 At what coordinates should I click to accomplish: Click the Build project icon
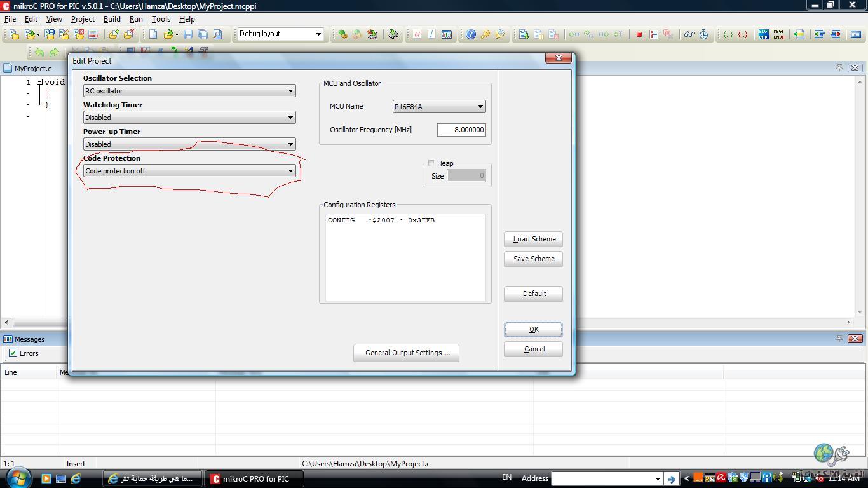342,34
